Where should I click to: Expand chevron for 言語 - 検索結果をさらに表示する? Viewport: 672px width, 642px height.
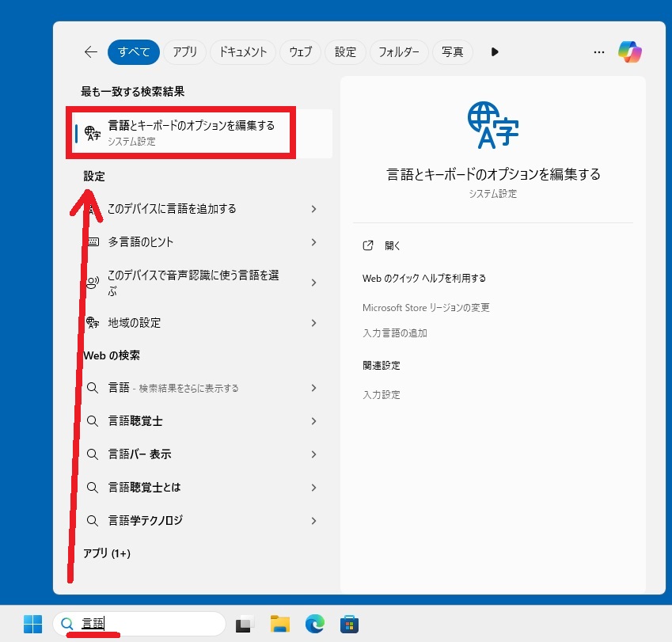[313, 388]
